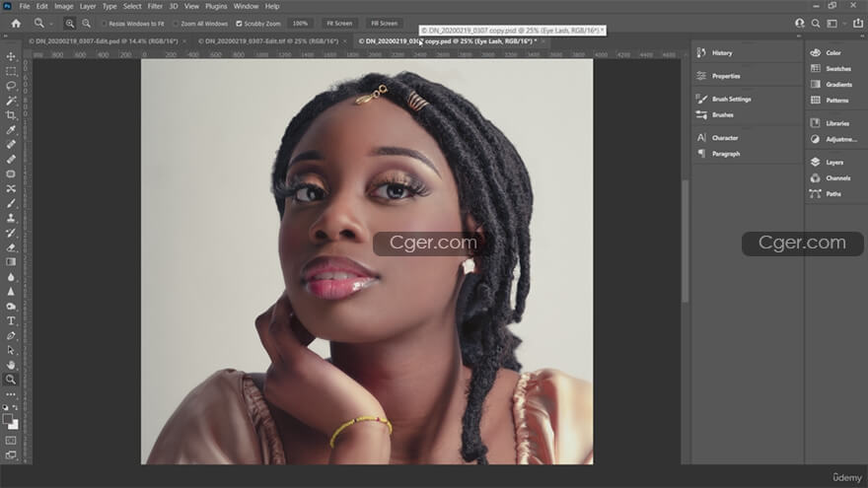Open the Character panel
Viewport: 868px width, 488px height.
[x=717, y=138]
